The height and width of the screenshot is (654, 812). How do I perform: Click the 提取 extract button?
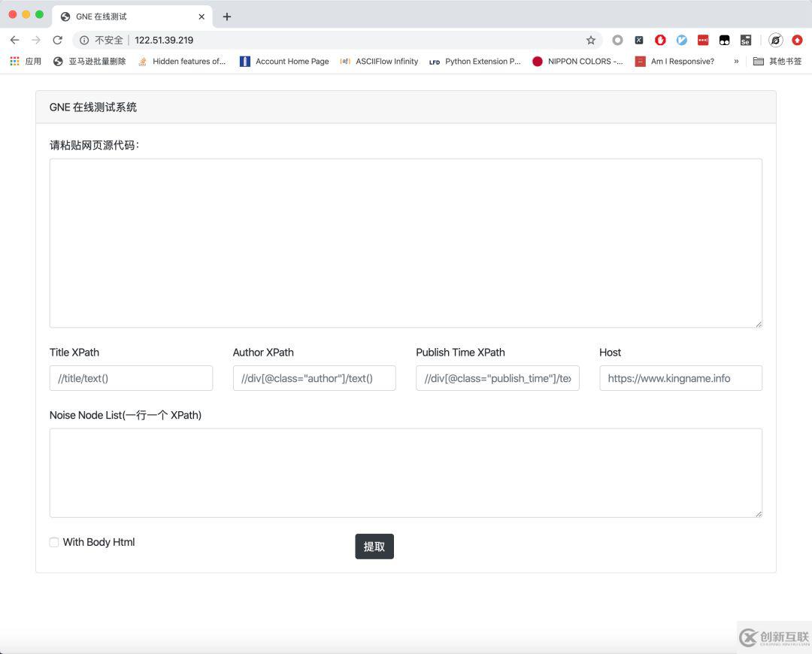tap(374, 547)
